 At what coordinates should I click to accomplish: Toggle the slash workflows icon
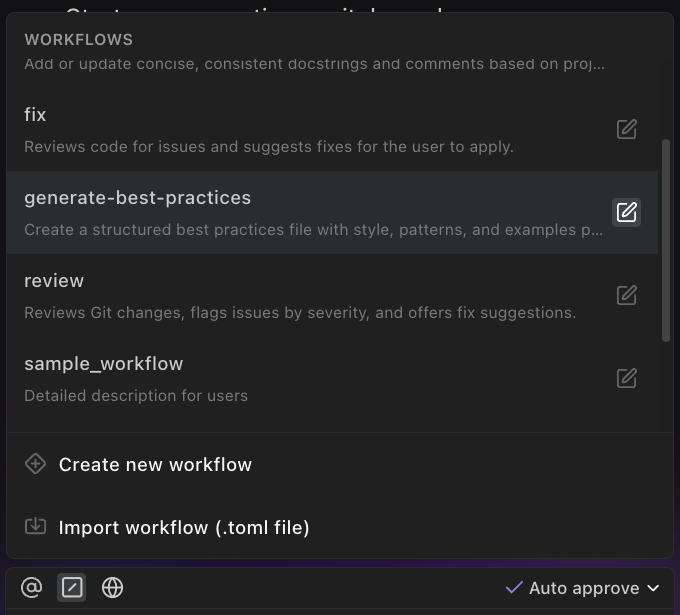coord(72,588)
